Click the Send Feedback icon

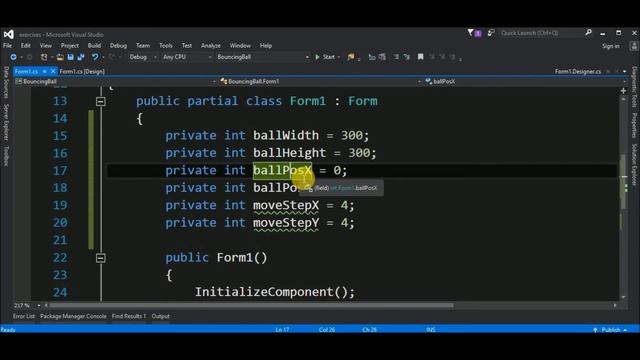(491, 33)
